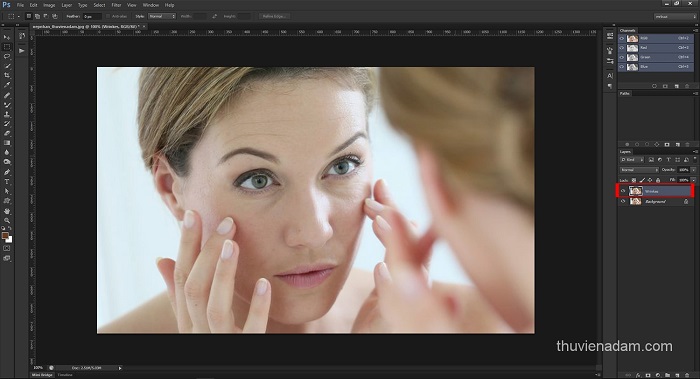The image size is (700, 379).
Task: Open the File menu
Action: click(x=20, y=5)
